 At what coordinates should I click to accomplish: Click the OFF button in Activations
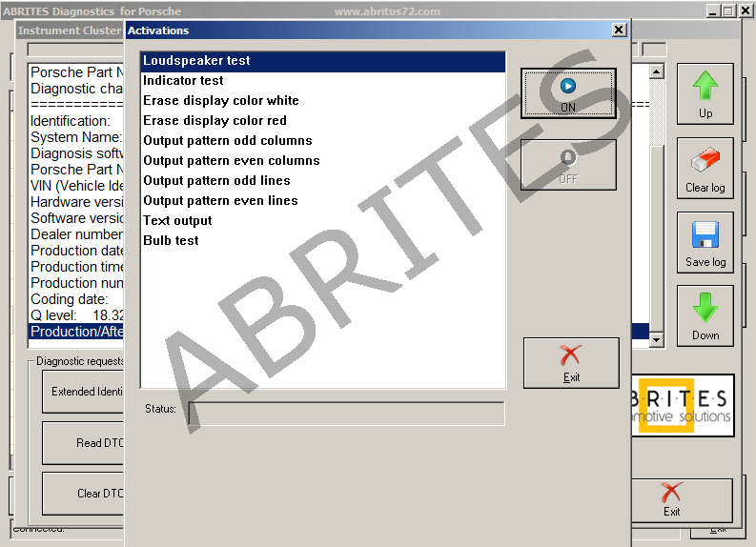(x=568, y=165)
